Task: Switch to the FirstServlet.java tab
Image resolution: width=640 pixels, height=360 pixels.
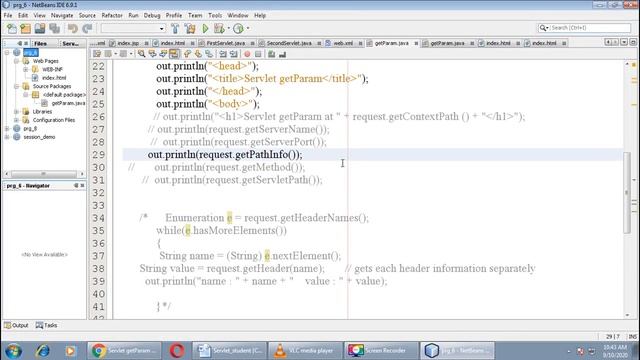Action: [226, 43]
